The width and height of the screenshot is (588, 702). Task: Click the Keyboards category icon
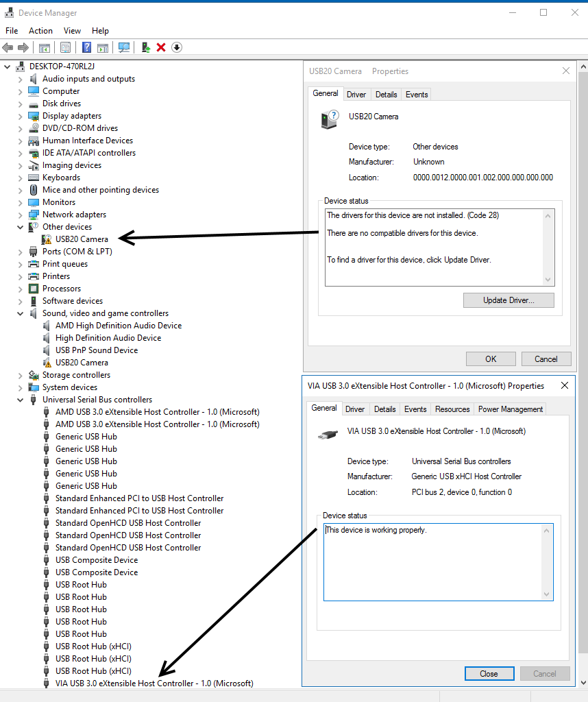coord(34,178)
